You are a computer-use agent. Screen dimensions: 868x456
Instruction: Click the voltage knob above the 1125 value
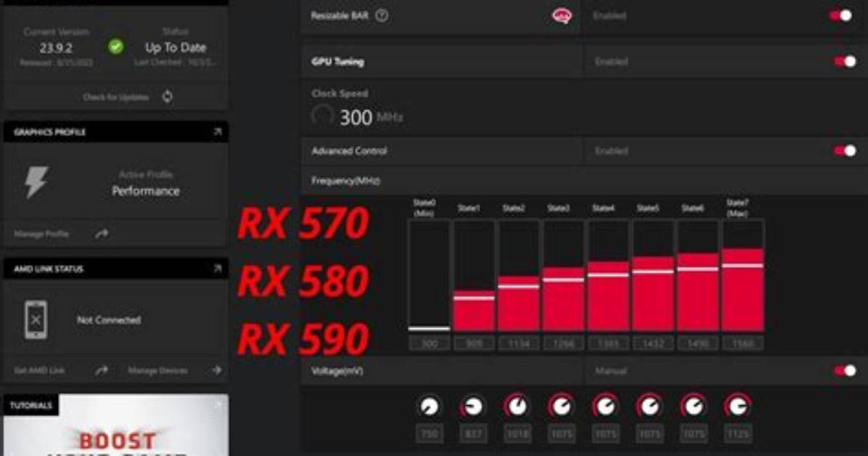pos(737,407)
